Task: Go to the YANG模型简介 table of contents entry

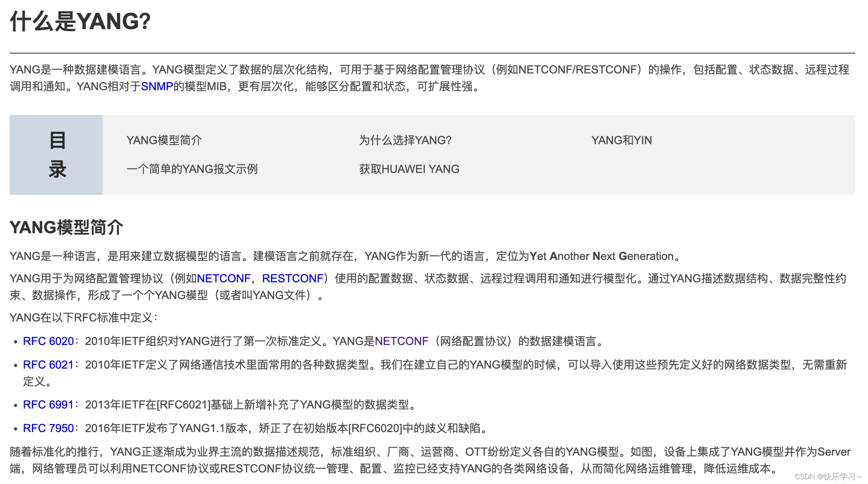Action: [164, 140]
